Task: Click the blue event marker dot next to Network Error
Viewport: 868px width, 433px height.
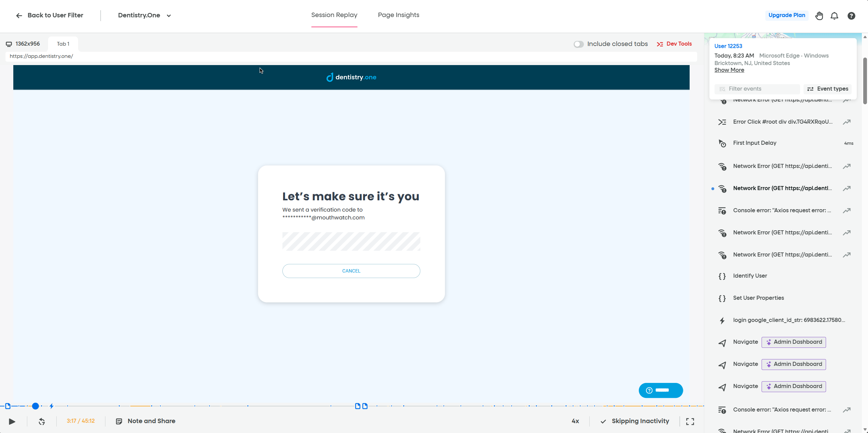Action: (712, 189)
